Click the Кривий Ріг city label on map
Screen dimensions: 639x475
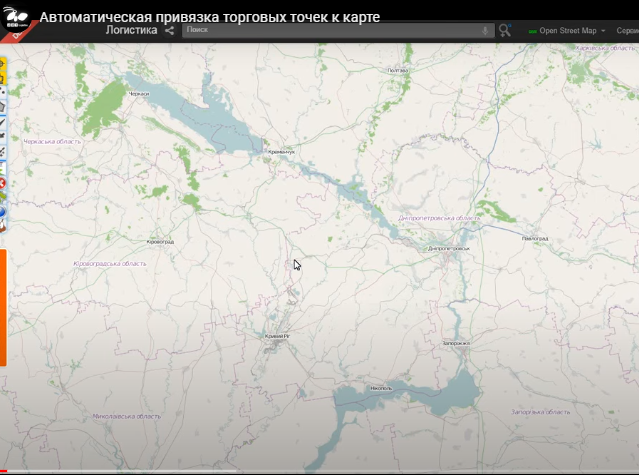(x=277, y=336)
